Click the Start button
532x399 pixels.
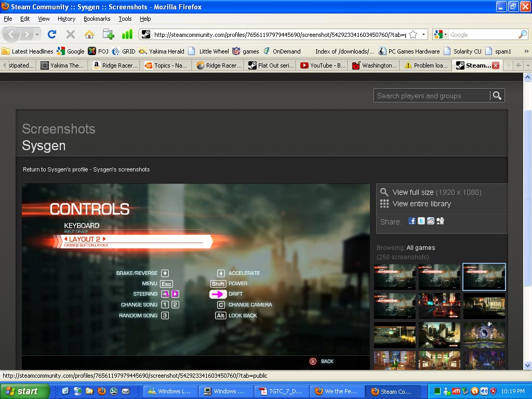24,391
